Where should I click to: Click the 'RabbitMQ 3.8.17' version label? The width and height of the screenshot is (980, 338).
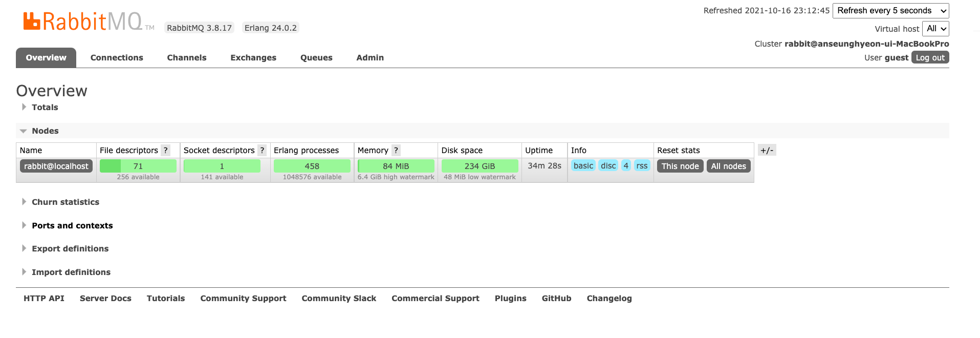click(x=200, y=28)
